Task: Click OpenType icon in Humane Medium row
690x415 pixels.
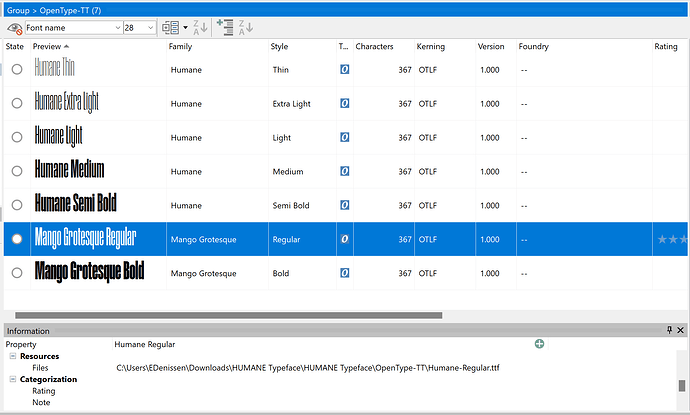Action: point(345,172)
